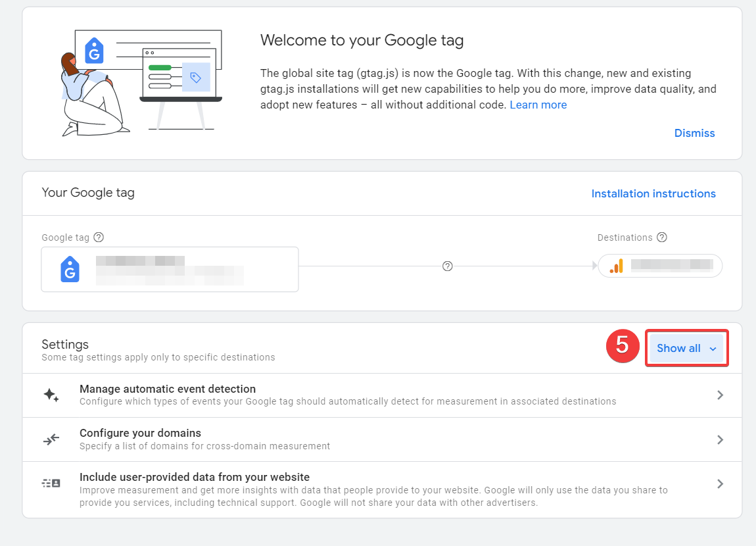Click the welcome illustration image
This screenshot has height=546, width=756.
[141, 83]
